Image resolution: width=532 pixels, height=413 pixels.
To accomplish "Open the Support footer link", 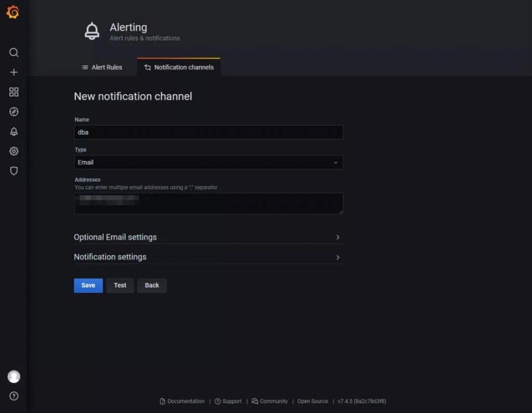I will (229, 401).
